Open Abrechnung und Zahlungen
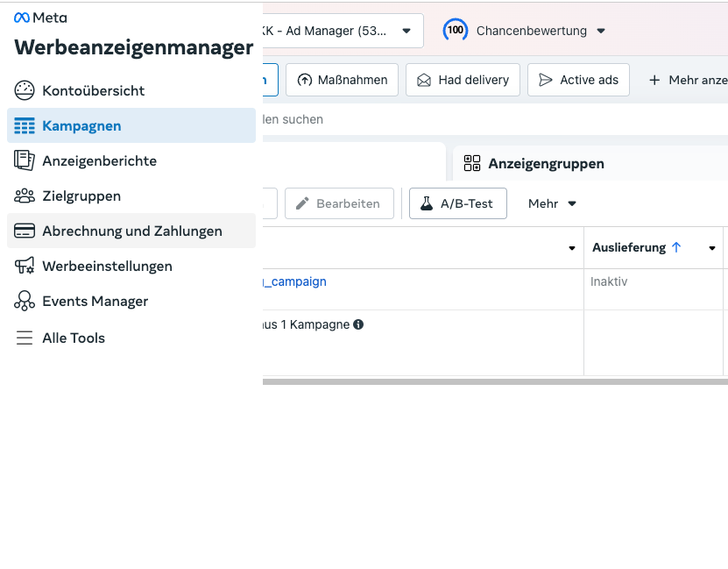 coord(131,231)
